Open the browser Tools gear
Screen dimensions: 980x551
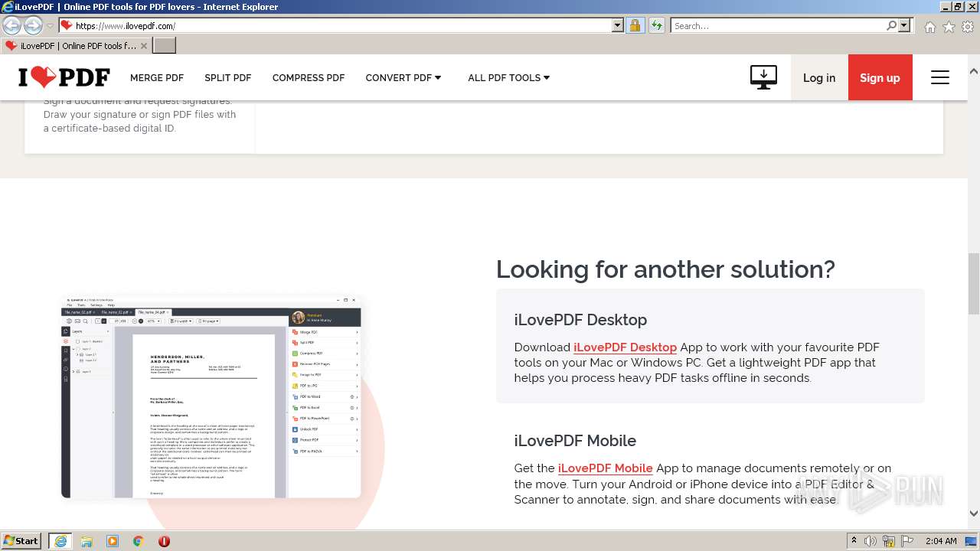click(968, 27)
